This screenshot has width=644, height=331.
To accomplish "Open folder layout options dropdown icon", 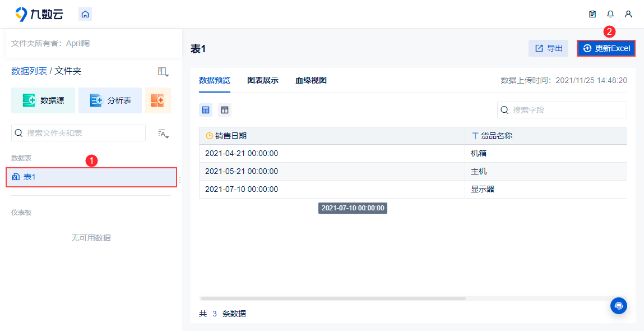I will click(x=163, y=72).
